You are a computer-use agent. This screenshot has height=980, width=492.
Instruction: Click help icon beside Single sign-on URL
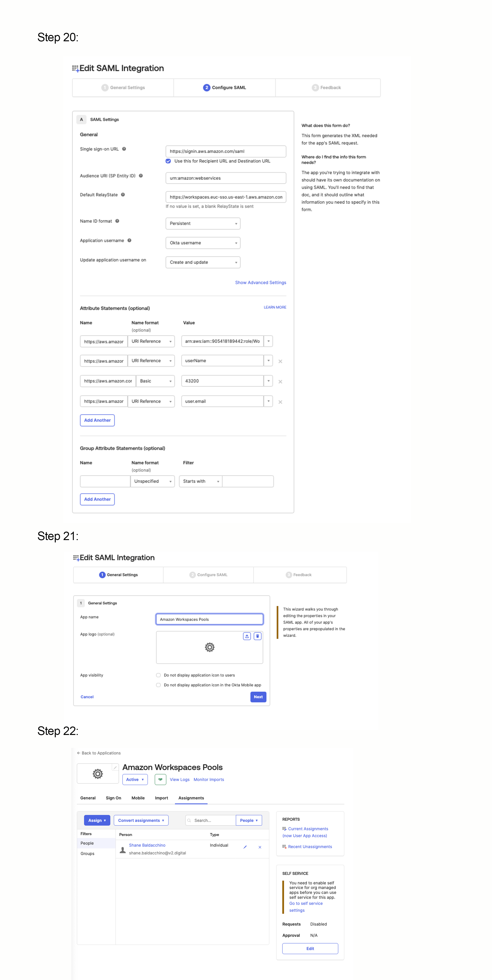pos(124,149)
